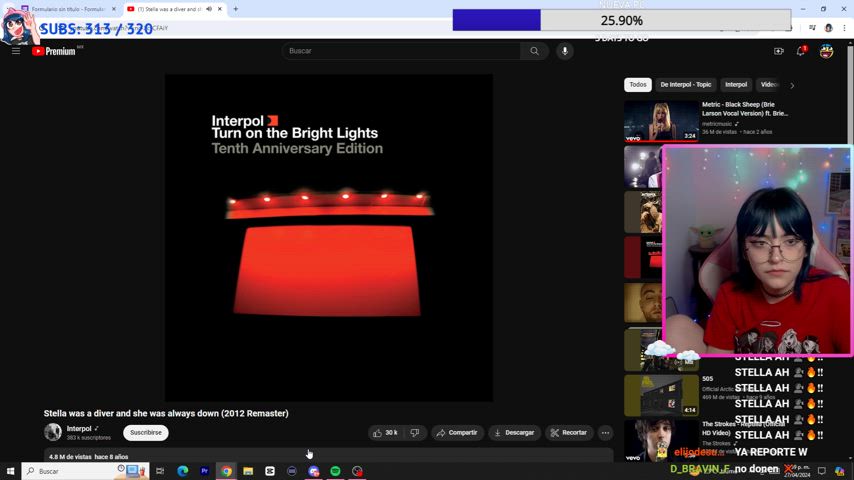The height and width of the screenshot is (480, 854).
Task: Open the Windows Start menu
Action: (x=10, y=471)
